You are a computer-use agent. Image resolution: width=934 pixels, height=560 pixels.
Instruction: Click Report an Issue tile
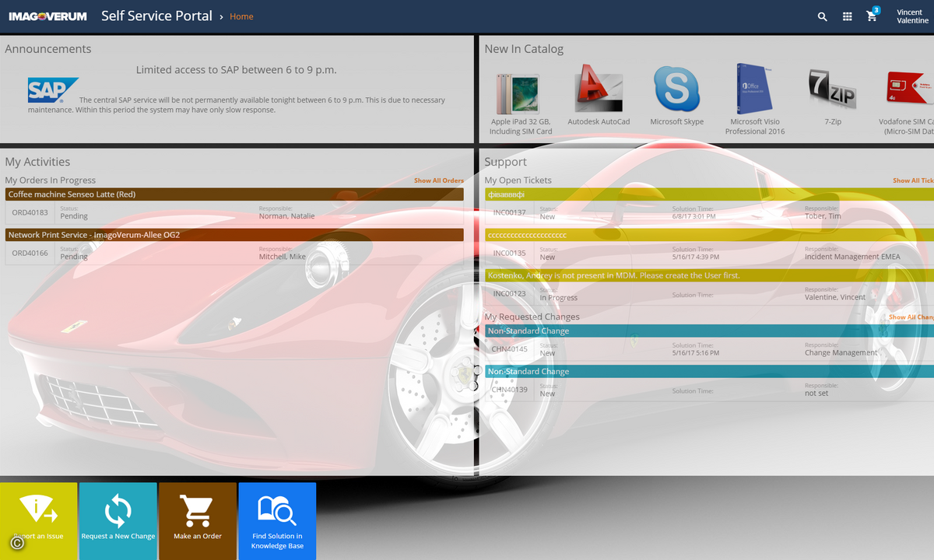pyautogui.click(x=39, y=521)
